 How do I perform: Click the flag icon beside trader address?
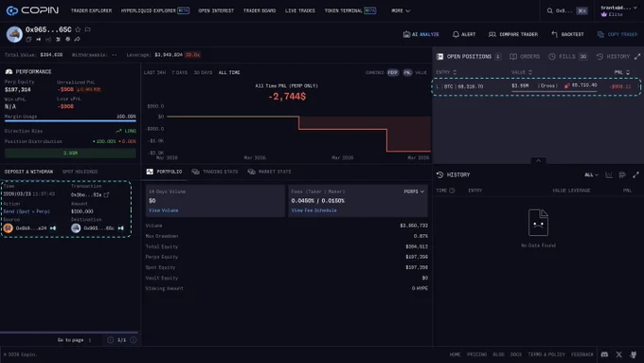coord(87,29)
